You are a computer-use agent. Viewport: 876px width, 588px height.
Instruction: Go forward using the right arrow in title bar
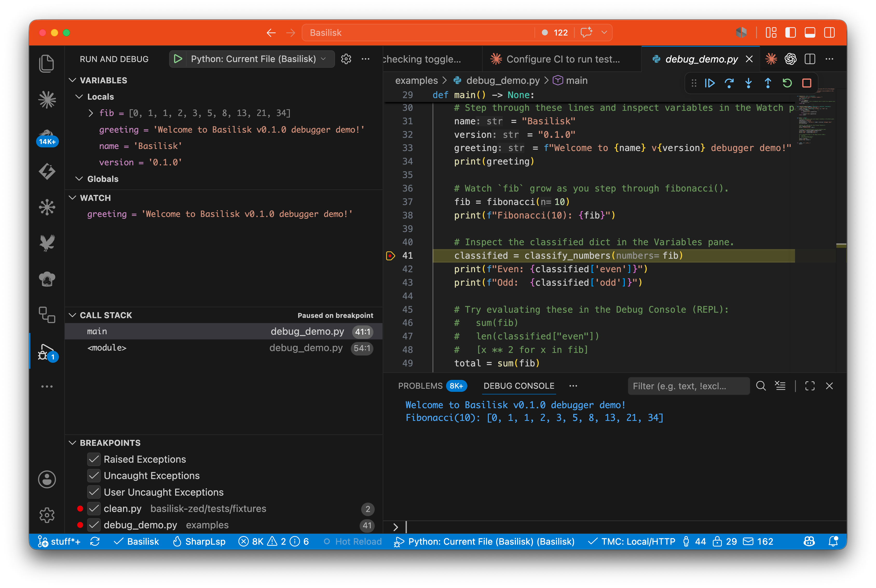coord(291,33)
